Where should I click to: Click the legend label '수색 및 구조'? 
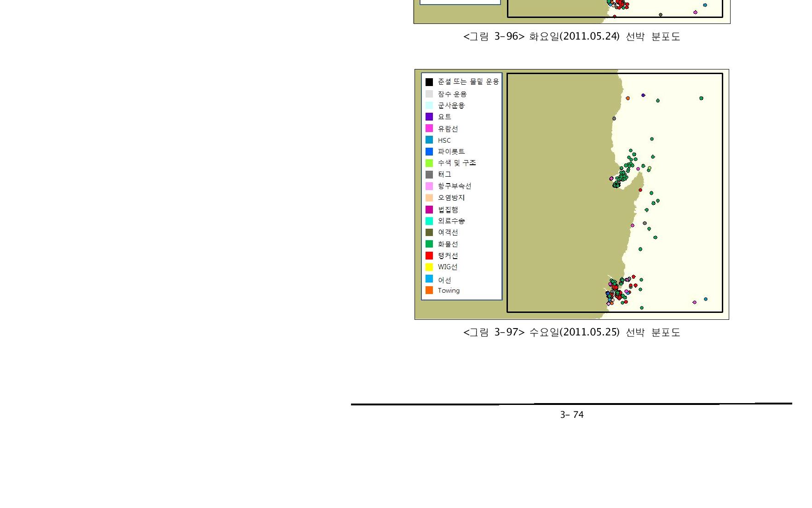click(457, 163)
